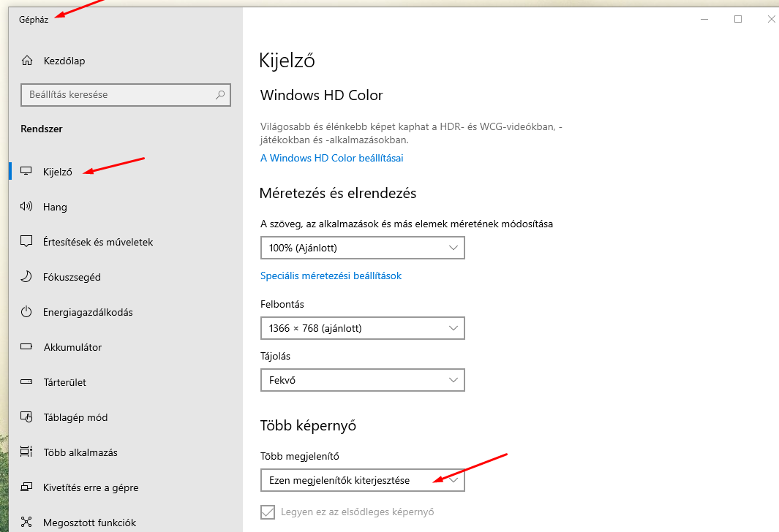Click the Beállítás keresése search field
Screen dimensions: 779x532
[x=117, y=95]
